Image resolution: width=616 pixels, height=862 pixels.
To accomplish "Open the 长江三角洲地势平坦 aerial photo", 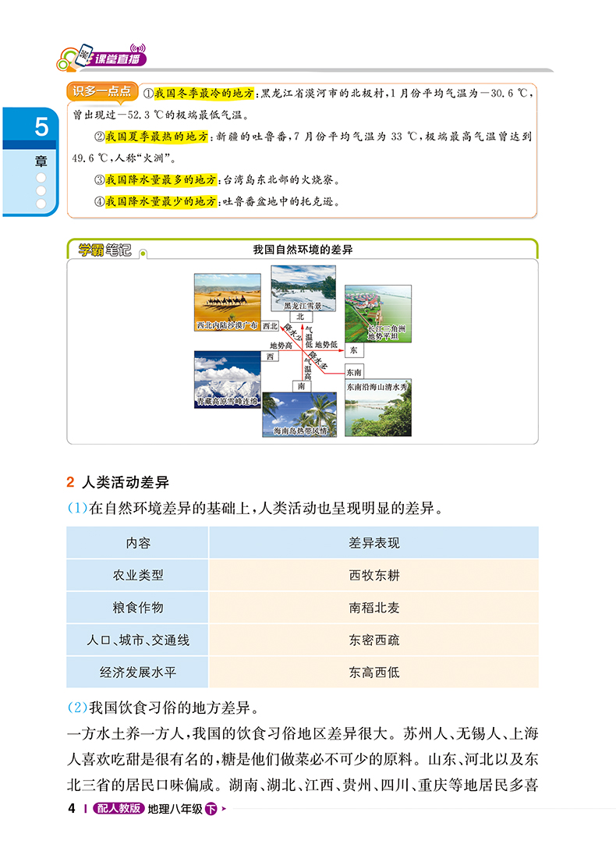I will 378,314.
